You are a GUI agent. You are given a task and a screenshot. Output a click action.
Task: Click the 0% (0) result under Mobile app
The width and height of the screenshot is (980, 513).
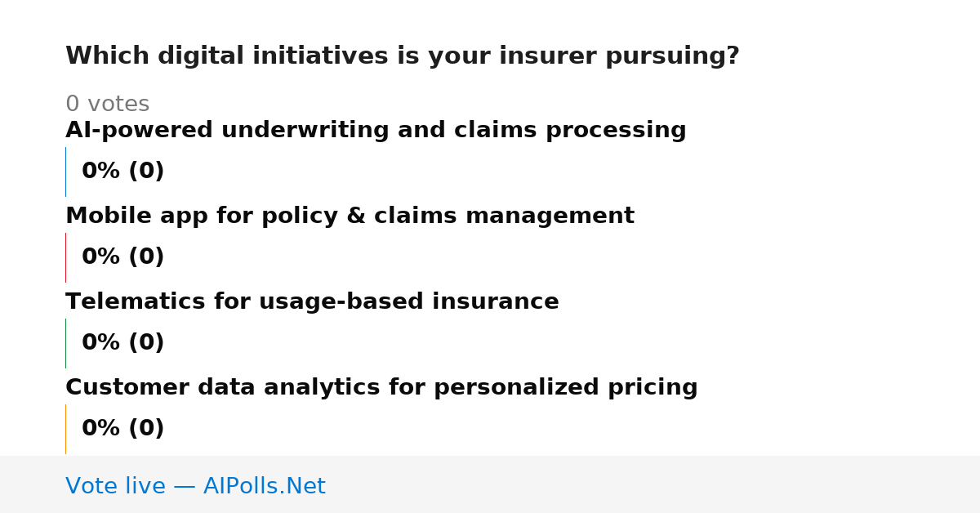(123, 257)
